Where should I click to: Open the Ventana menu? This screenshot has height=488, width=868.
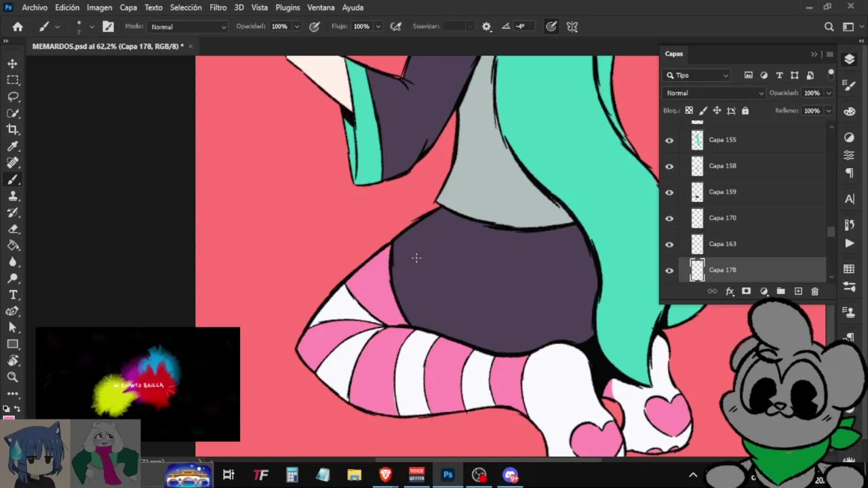click(x=321, y=7)
